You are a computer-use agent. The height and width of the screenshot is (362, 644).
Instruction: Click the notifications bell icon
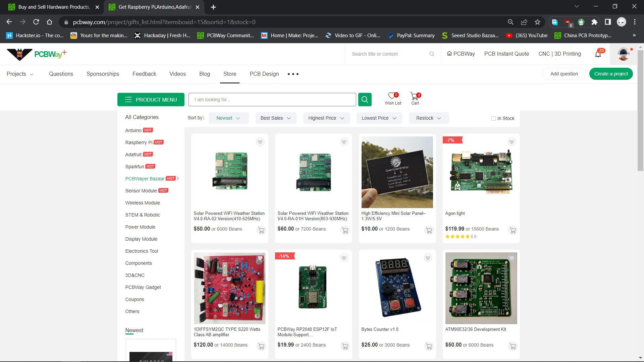pos(598,54)
